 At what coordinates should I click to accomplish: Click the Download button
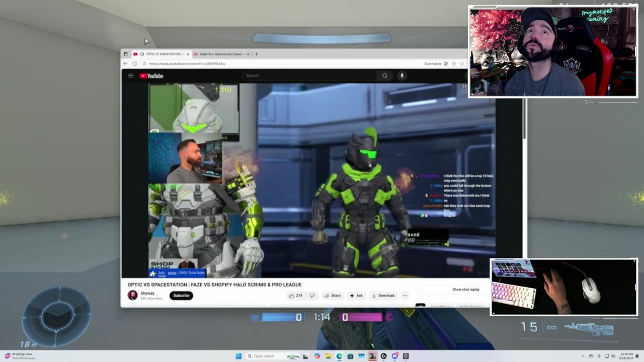point(383,296)
